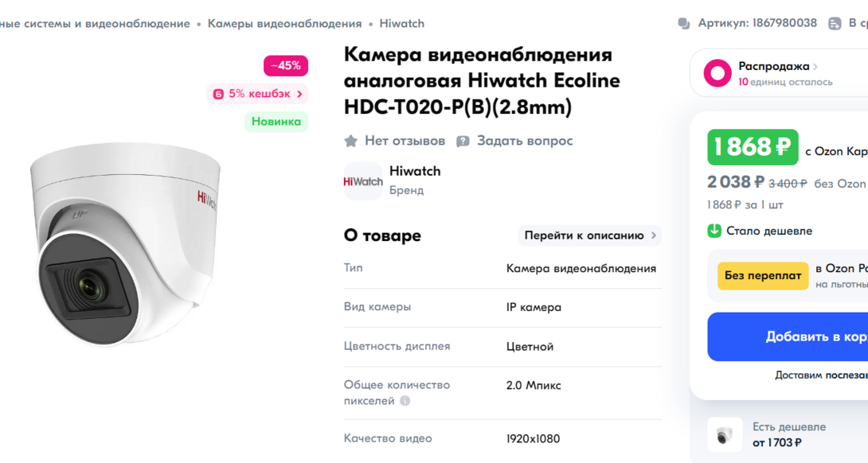
Task: Click the star icon beside "Нет отзывов"
Action: pyautogui.click(x=350, y=141)
